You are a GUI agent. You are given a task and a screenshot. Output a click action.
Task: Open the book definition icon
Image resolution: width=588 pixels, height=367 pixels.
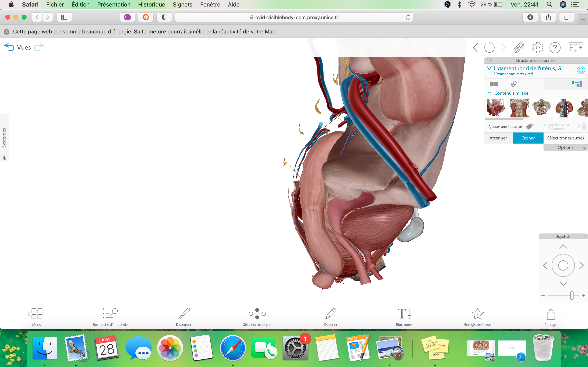pos(494,84)
